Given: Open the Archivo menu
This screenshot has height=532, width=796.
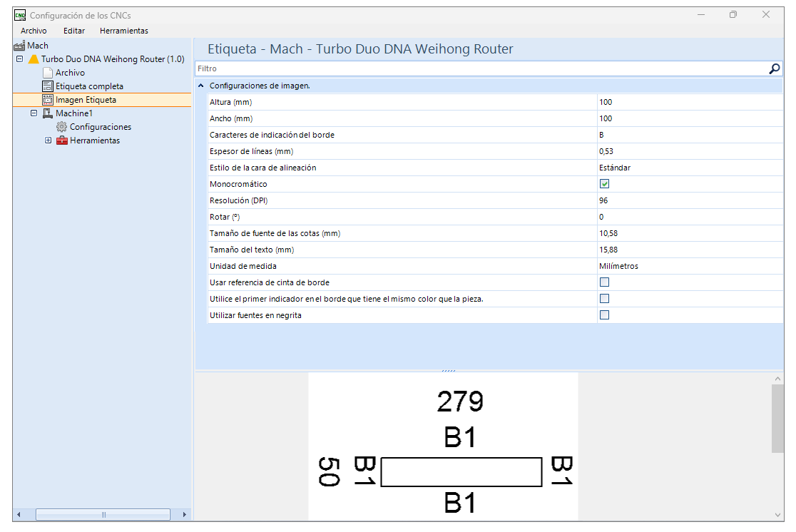Looking at the screenshot, I should tap(34, 31).
